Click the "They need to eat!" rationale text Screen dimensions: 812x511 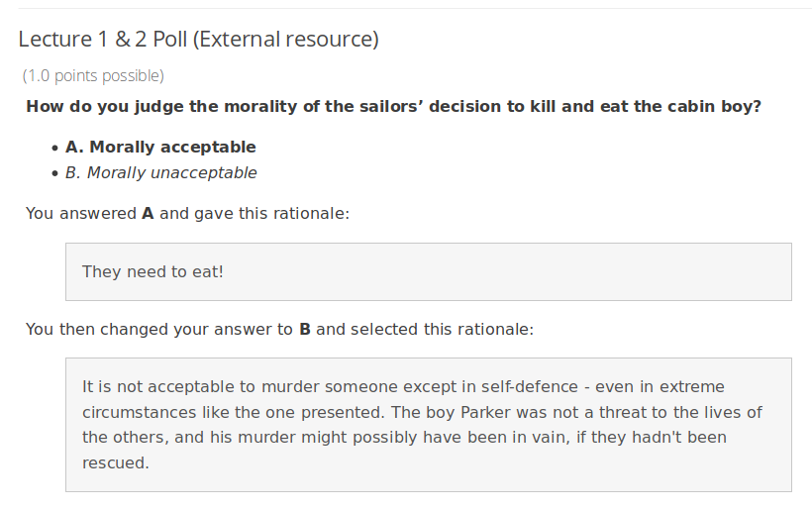click(152, 270)
